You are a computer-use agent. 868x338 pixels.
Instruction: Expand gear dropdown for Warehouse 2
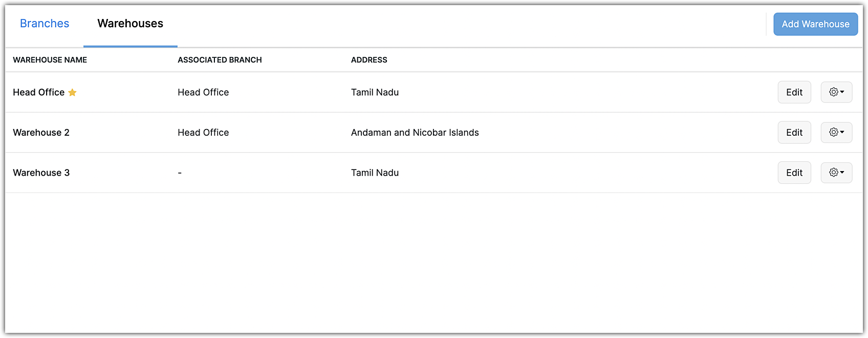pyautogui.click(x=836, y=133)
